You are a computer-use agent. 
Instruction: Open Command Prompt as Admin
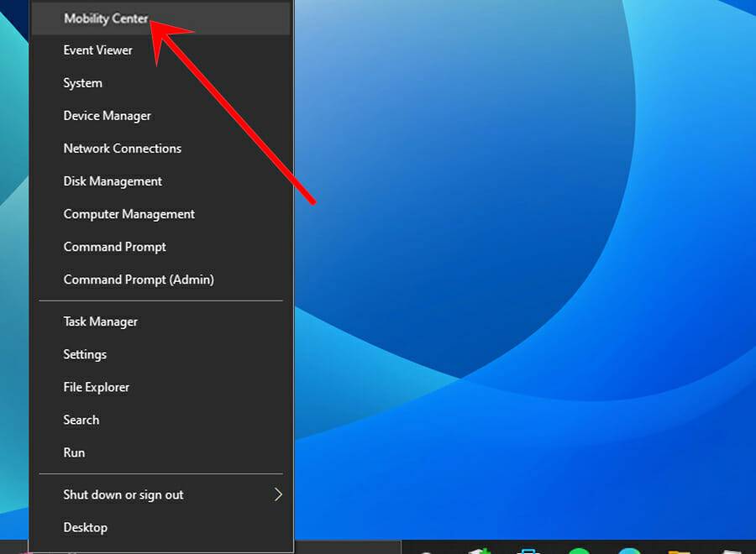138,280
